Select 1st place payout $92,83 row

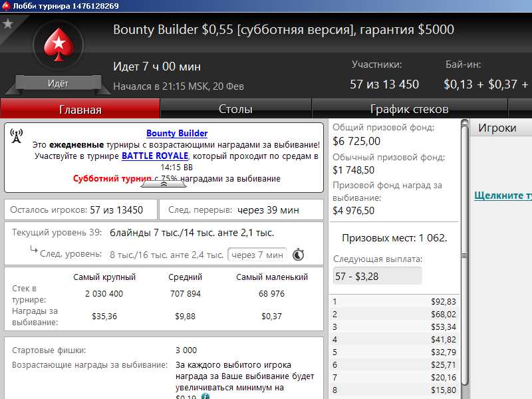coord(394,302)
